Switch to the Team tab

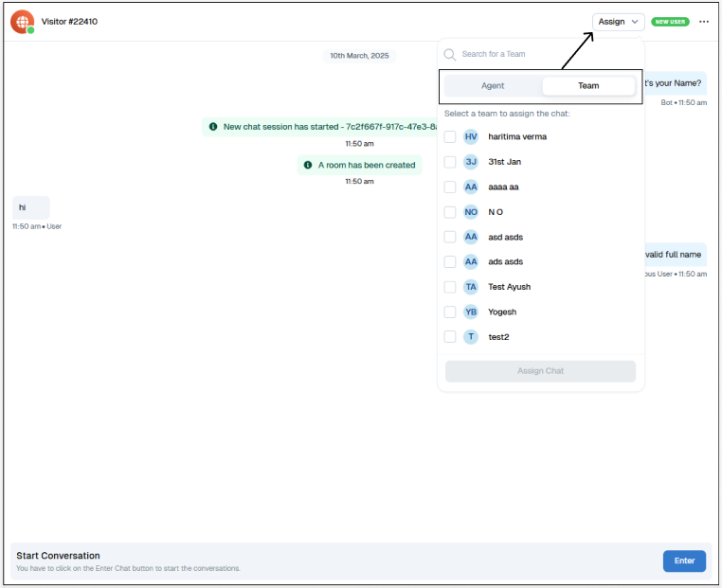(x=588, y=86)
